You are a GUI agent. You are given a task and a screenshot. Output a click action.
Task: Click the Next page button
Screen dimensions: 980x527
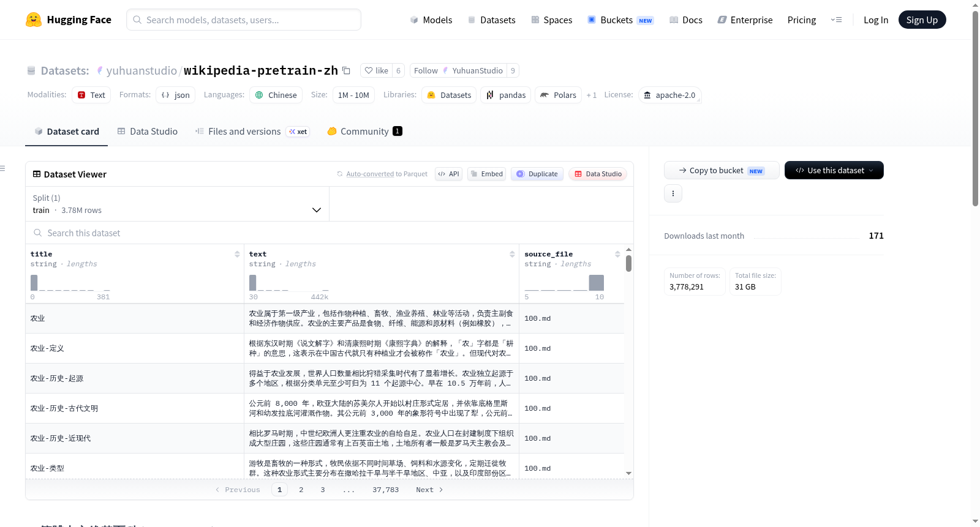(429, 490)
